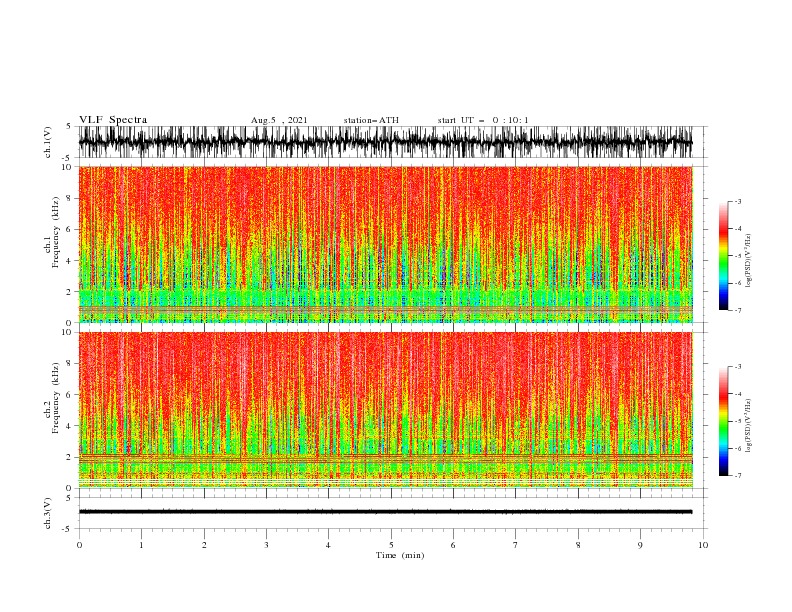
Task: Click the "ch.1(V)" axis label
Action: tap(48, 142)
